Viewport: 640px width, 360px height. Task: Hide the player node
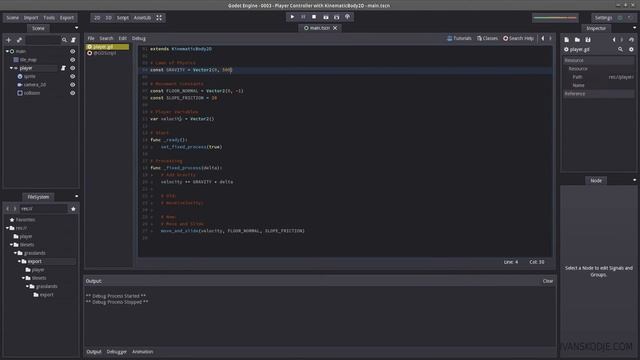(x=73, y=68)
